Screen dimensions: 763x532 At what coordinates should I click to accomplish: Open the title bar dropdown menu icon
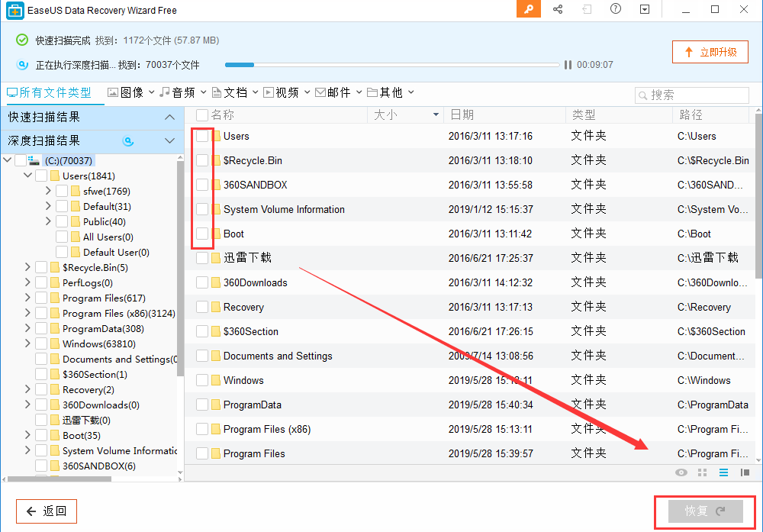(645, 9)
